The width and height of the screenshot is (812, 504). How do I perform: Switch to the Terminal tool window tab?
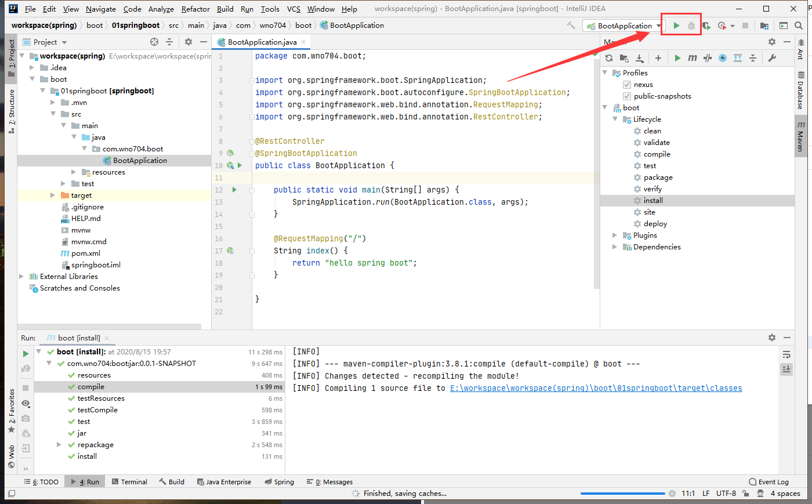[129, 482]
